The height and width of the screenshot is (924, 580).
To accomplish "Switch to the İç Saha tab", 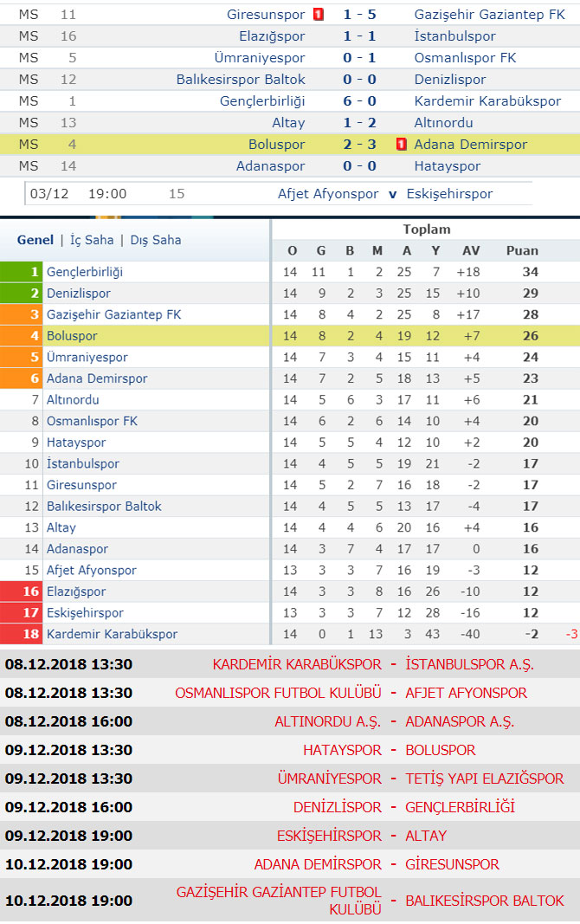I will tap(92, 240).
